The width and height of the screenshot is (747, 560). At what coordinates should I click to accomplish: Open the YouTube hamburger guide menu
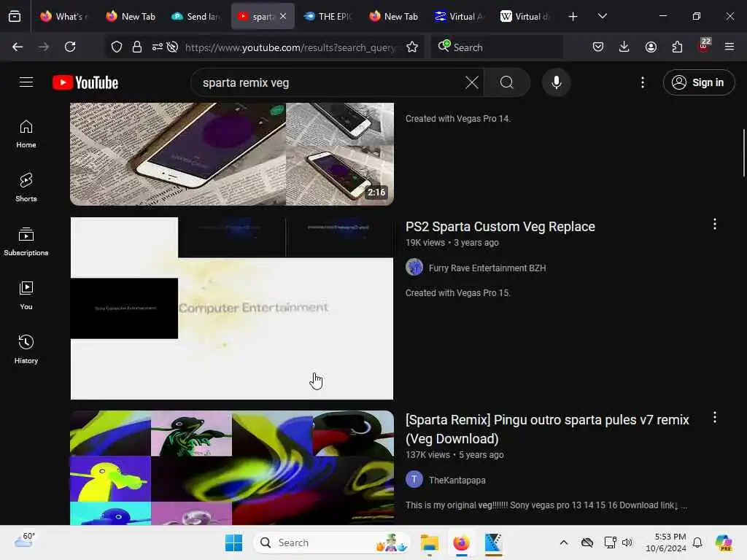click(26, 82)
